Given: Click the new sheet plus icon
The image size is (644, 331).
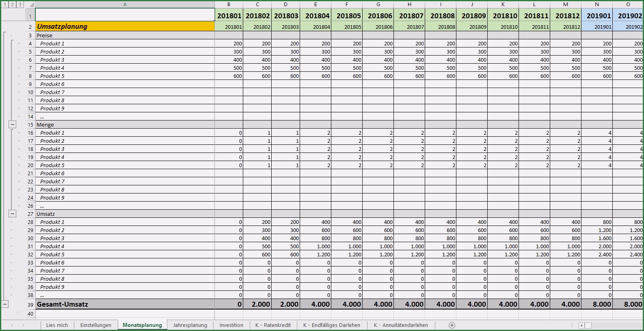Looking at the screenshot, I should coord(452,325).
